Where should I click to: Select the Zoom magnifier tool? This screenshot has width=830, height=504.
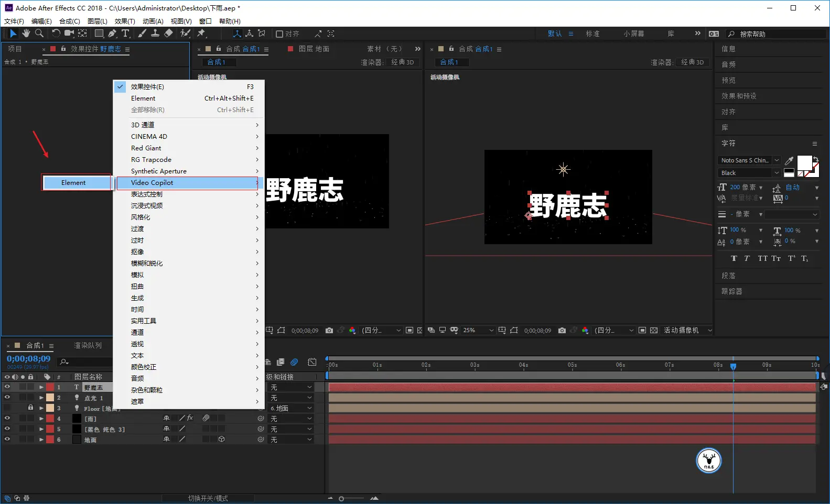(39, 34)
